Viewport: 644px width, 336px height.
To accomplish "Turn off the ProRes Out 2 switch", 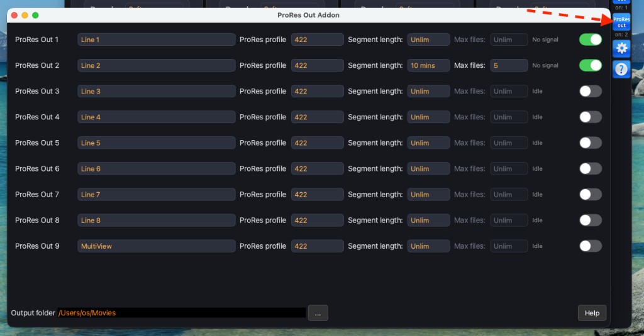I will point(591,66).
